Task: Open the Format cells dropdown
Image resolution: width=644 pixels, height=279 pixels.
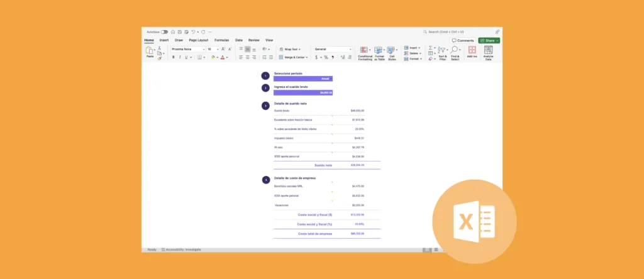Action: 413,58
